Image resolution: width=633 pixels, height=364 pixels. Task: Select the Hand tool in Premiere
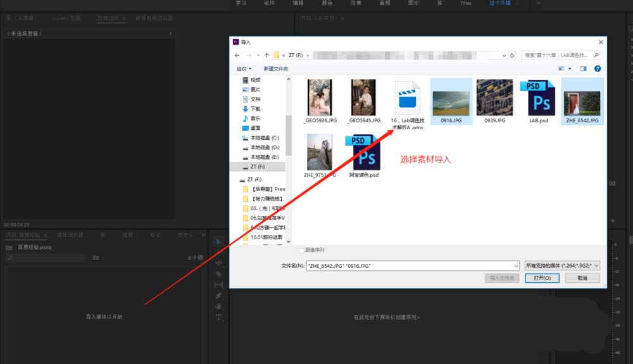pos(218,306)
